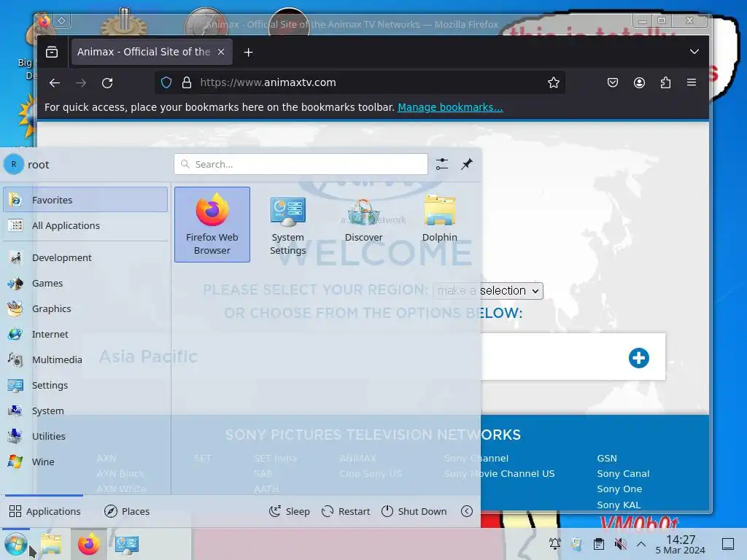Open the Firefox account icon
Viewport: 747px width, 560px height.
639,83
